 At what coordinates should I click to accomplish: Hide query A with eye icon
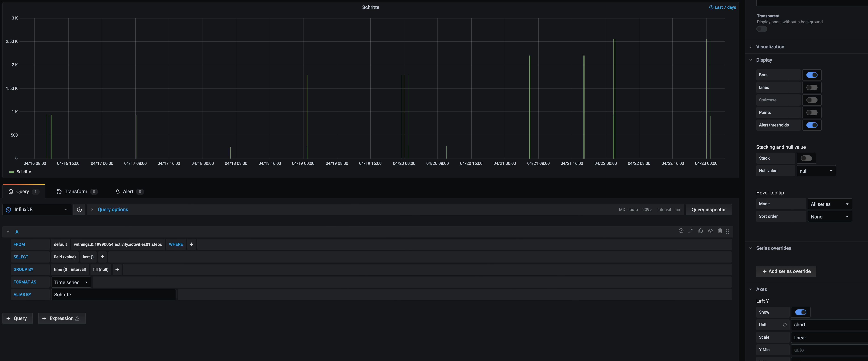coord(710,231)
